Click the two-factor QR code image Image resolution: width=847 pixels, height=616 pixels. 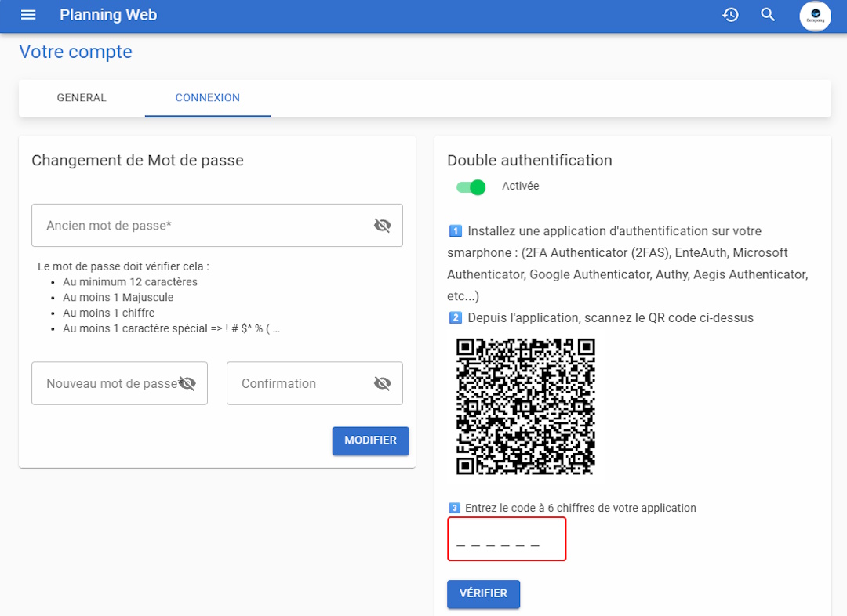525,407
